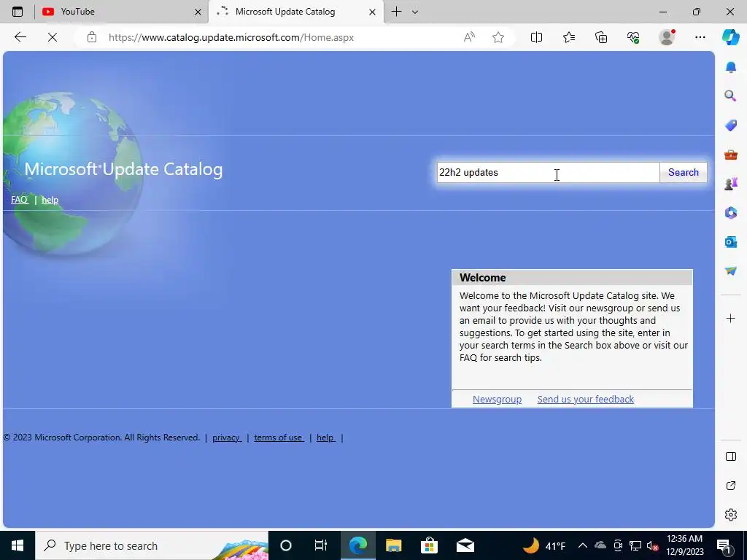Screen dimensions: 747x560
Task: View site information lock icon
Action: tap(92, 37)
